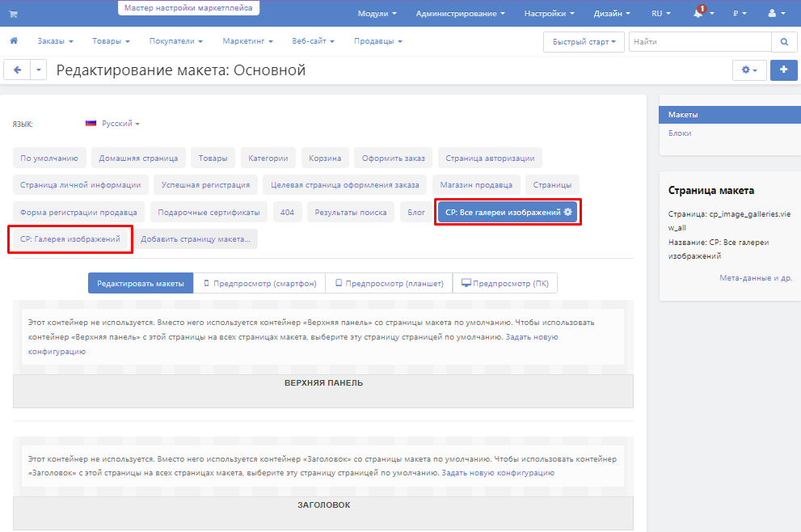
Task: Open the user account icon menu
Action: pos(776,13)
